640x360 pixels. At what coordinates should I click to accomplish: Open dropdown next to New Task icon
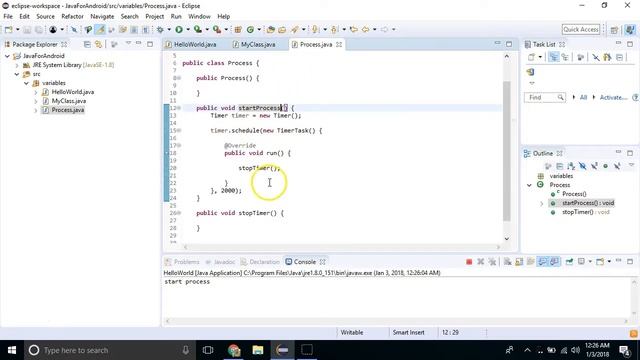pos(540,57)
